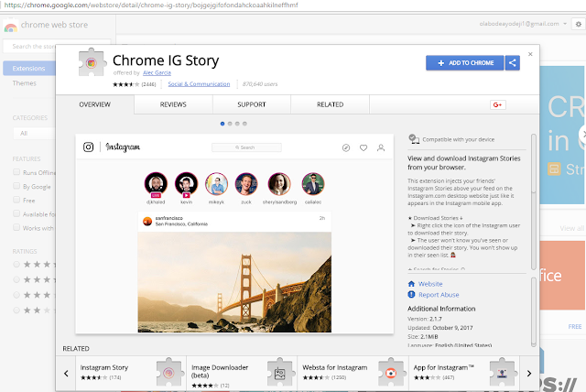Viewport: 586px width, 392px height.
Task: Open zuck's story avatar
Action: point(246,183)
